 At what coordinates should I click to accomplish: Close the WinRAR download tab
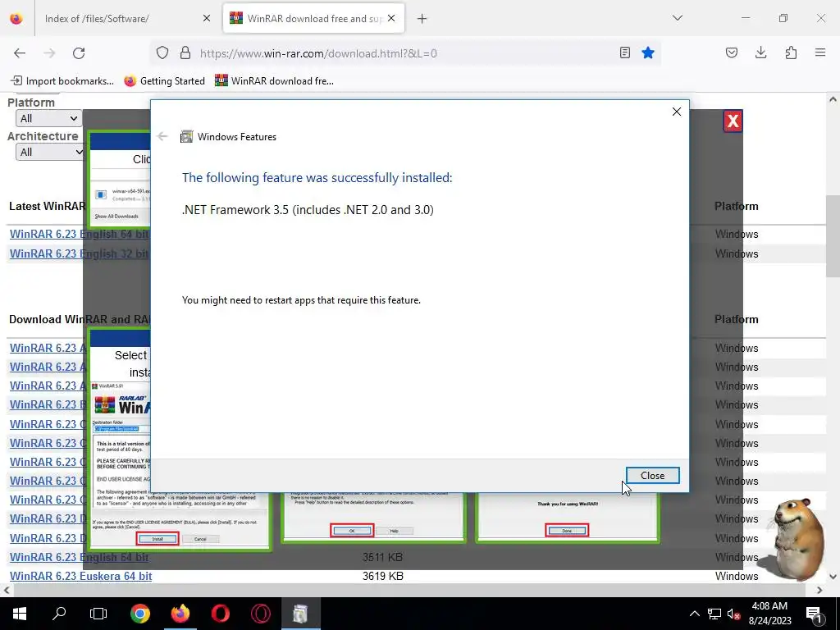pyautogui.click(x=391, y=19)
